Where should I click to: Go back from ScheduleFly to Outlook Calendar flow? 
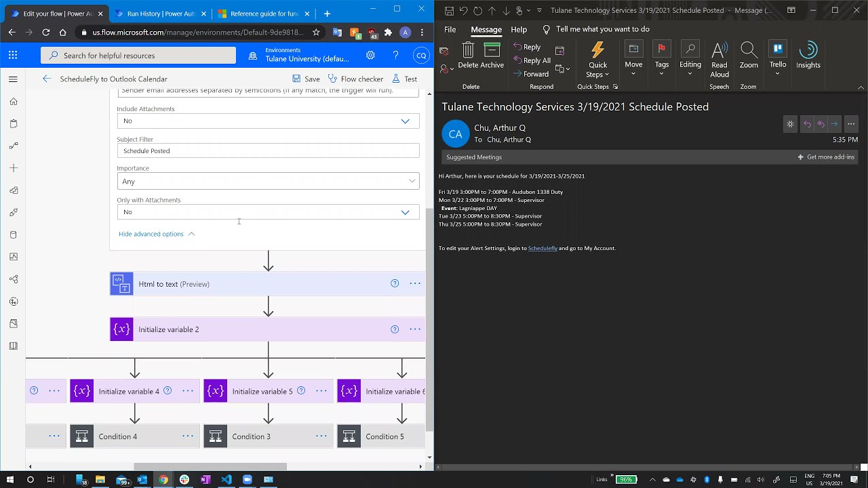tap(47, 79)
